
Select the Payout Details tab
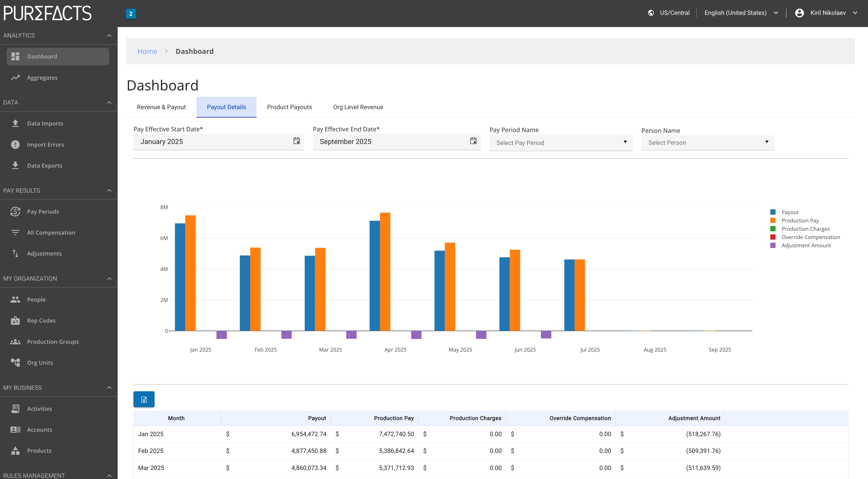pos(226,107)
